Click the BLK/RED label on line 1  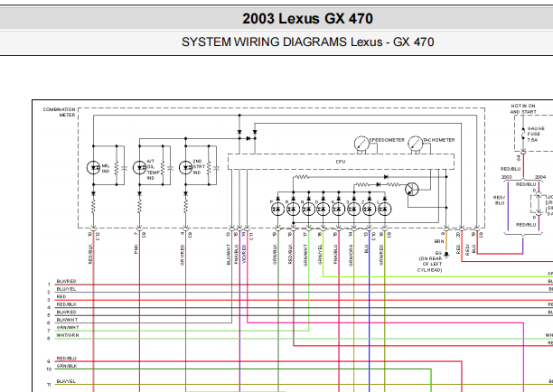66,281
